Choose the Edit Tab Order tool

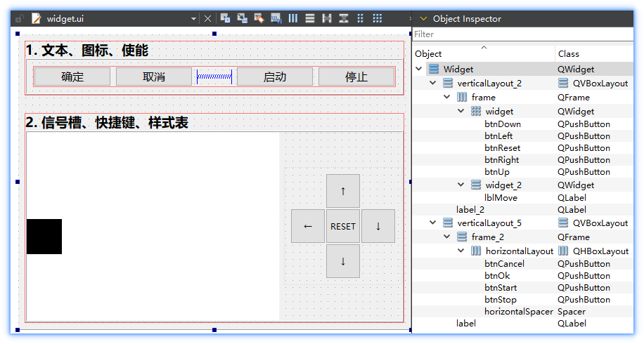coord(276,18)
